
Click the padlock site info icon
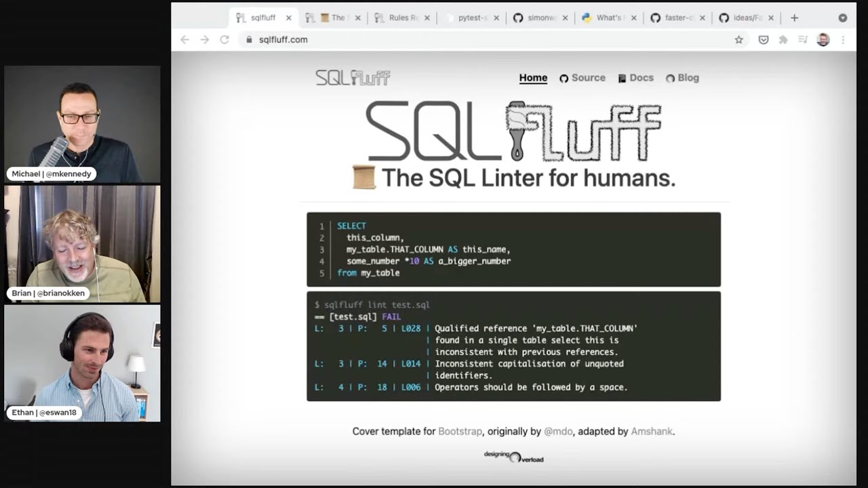[x=249, y=39]
